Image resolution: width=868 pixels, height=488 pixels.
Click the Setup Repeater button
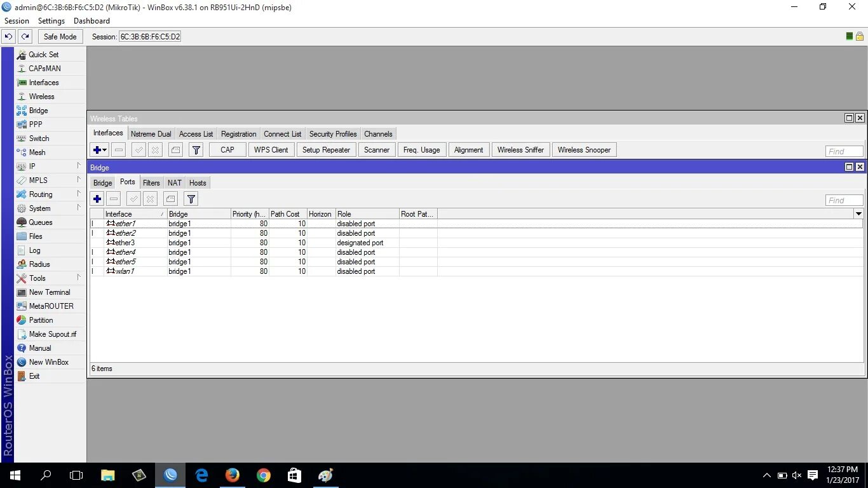pyautogui.click(x=326, y=150)
